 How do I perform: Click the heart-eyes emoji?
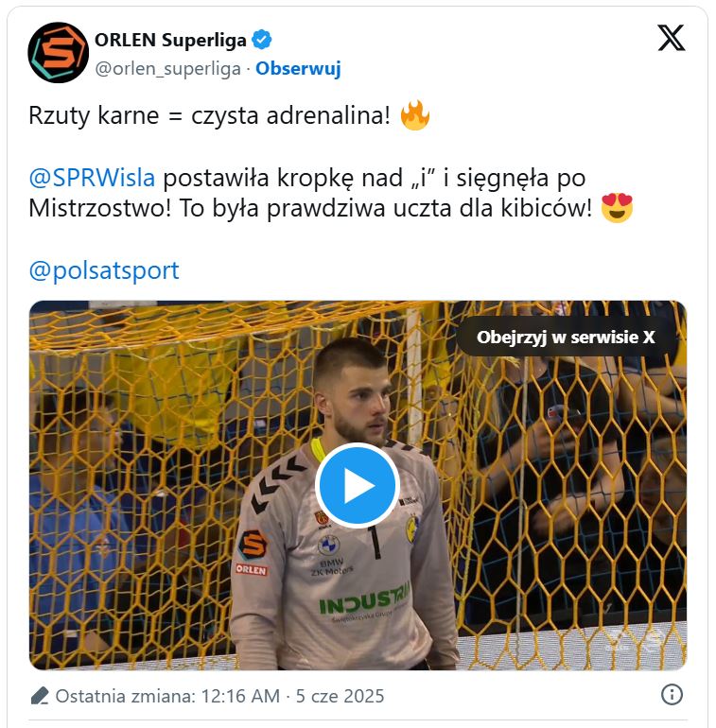point(617,208)
